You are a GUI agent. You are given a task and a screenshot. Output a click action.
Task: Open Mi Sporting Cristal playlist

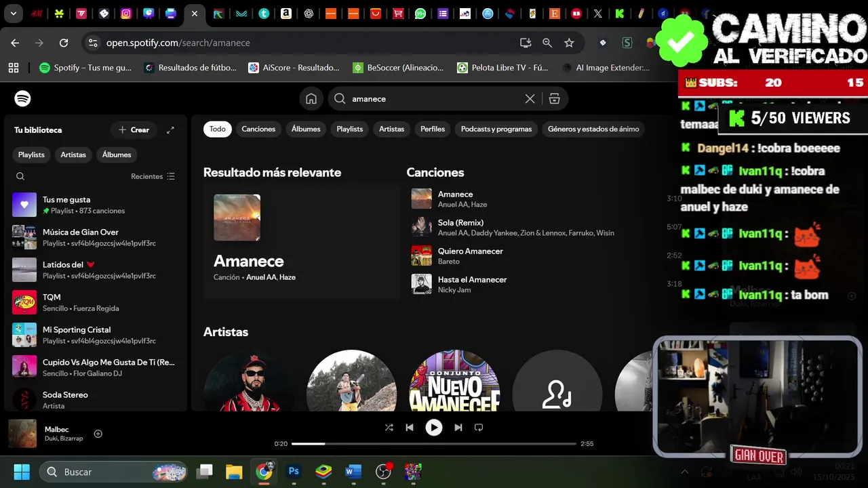(x=95, y=335)
